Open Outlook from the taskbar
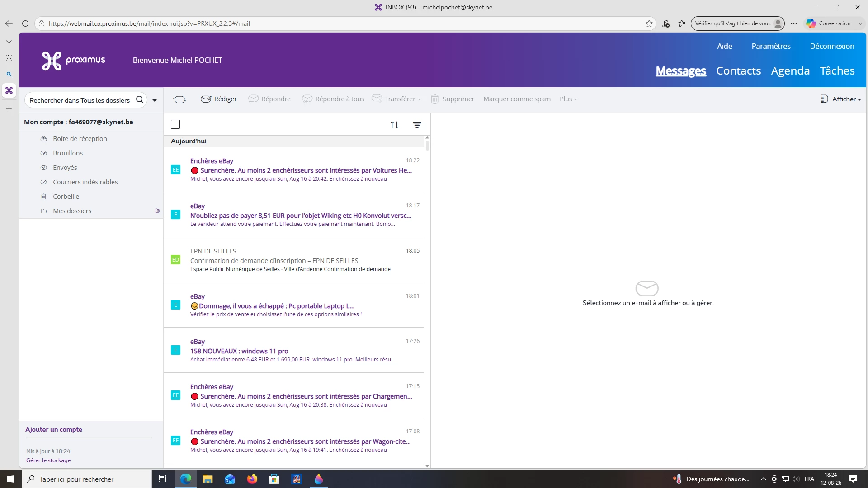Screen dimensions: 868x488 click(230, 479)
